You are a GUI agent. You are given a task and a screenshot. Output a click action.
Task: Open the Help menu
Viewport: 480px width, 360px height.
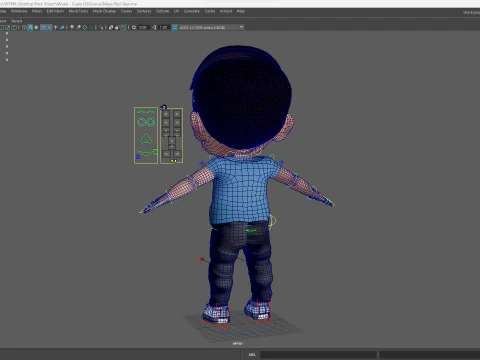(241, 11)
